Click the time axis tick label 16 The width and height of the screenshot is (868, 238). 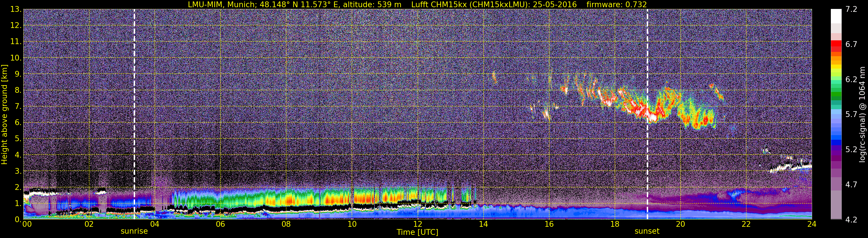pos(549,224)
